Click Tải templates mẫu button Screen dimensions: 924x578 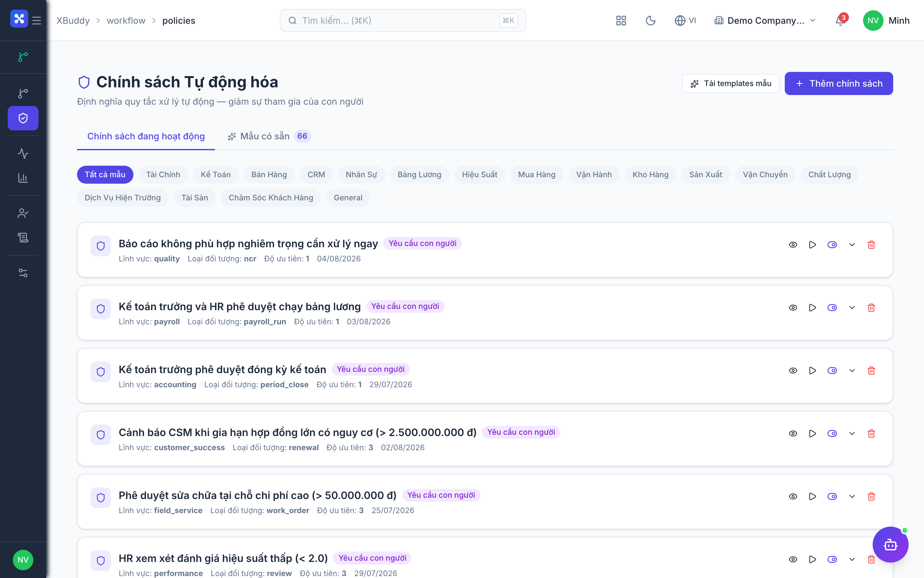coord(731,83)
